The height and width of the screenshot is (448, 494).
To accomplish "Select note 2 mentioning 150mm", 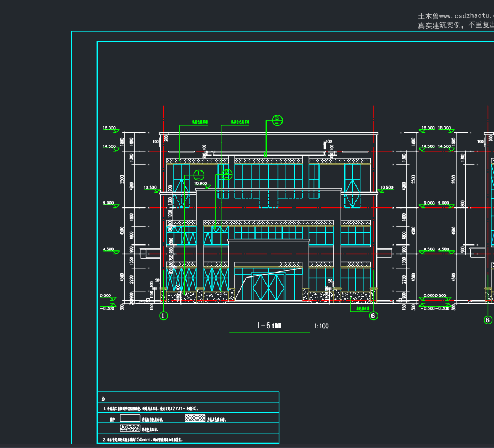I will click(143, 439).
